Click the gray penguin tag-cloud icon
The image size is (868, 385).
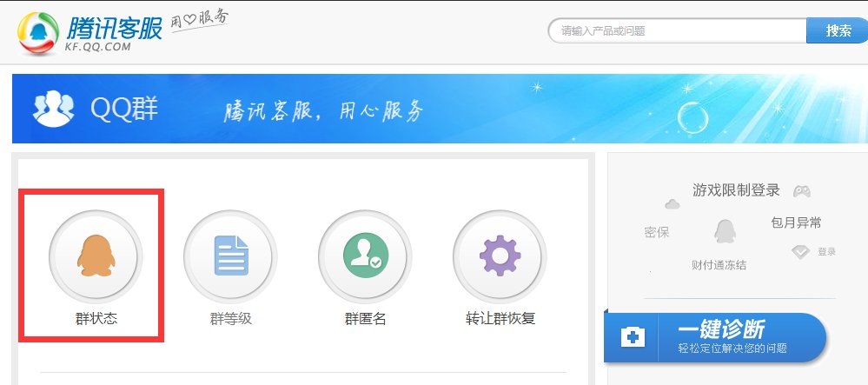[726, 231]
